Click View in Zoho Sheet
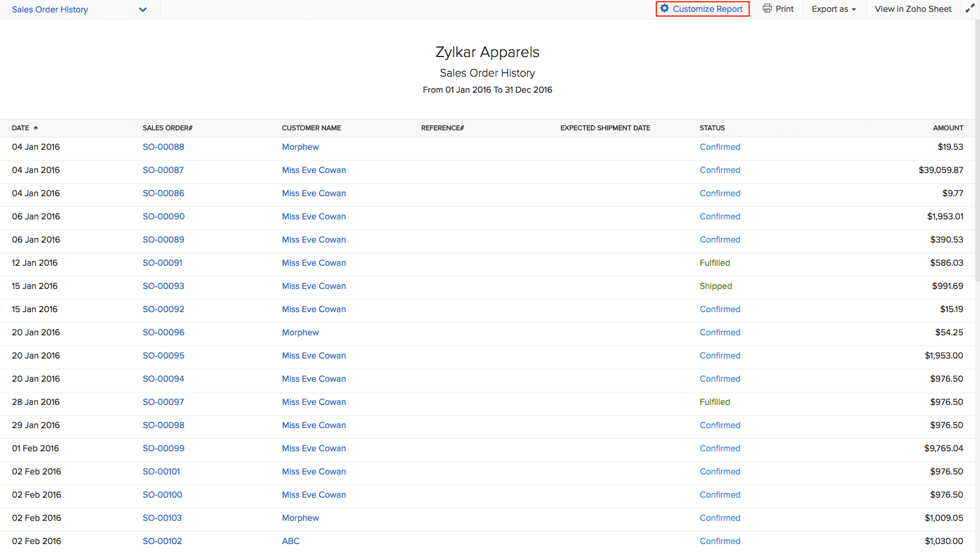 coord(913,9)
